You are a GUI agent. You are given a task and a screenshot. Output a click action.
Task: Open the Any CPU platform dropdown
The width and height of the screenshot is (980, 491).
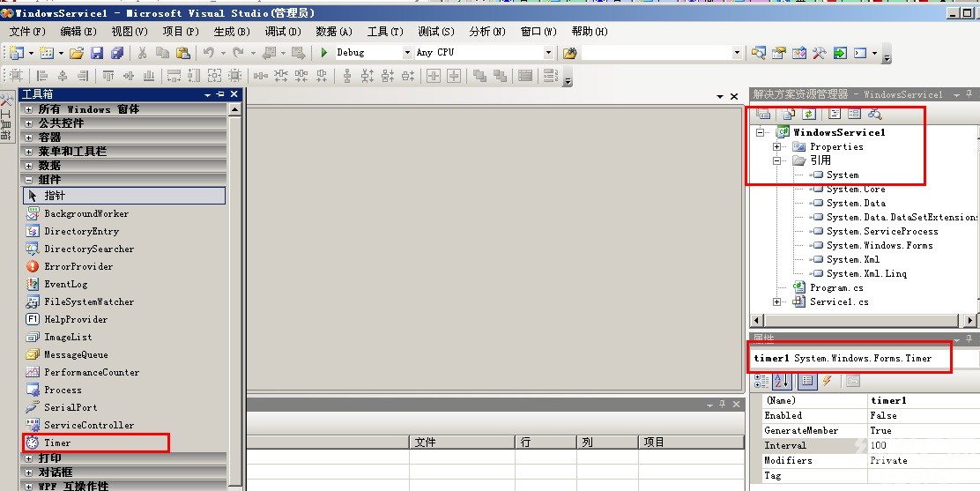(549, 53)
